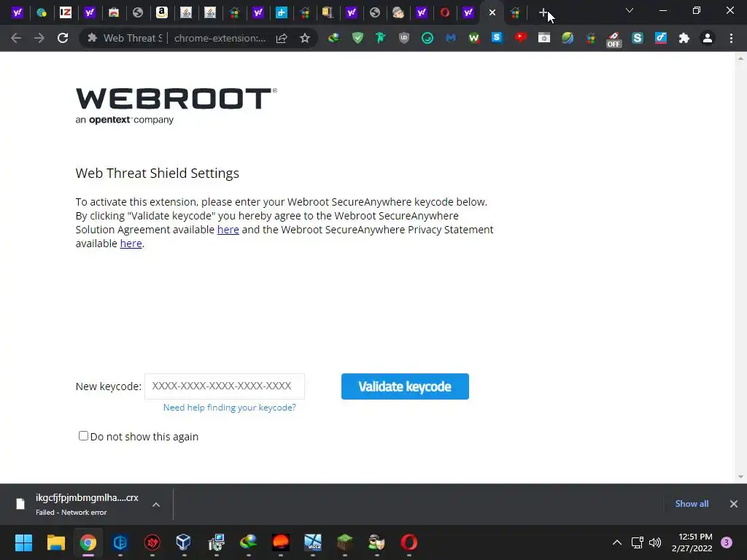This screenshot has height=560, width=747.
Task: Switch to the Amazon tab
Action: [162, 13]
